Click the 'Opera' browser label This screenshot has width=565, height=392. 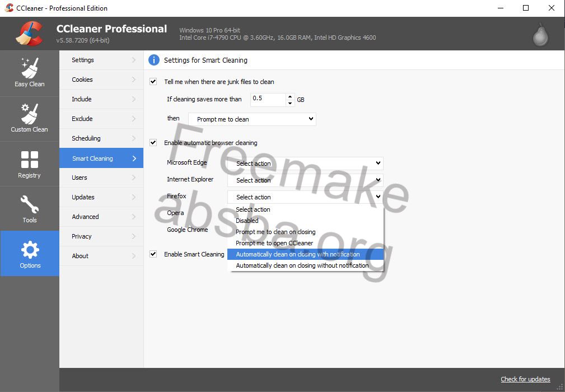coord(175,213)
